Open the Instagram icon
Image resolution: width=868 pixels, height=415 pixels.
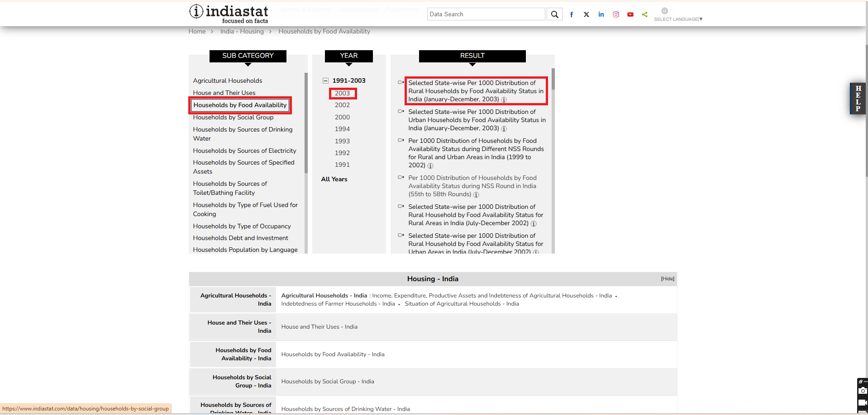616,14
